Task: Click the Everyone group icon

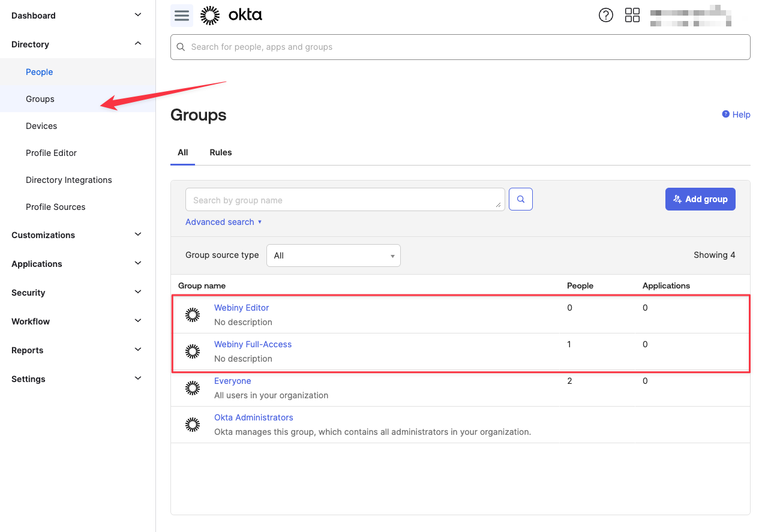Action: coord(193,388)
